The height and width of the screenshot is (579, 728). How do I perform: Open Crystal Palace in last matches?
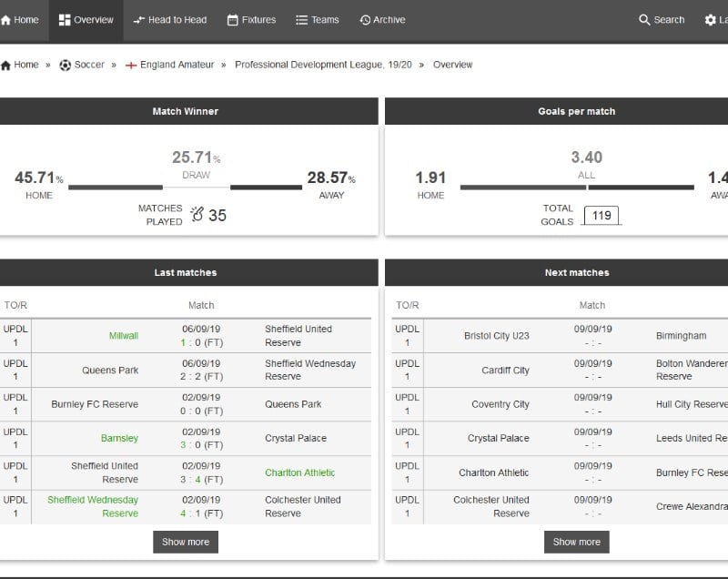point(296,438)
